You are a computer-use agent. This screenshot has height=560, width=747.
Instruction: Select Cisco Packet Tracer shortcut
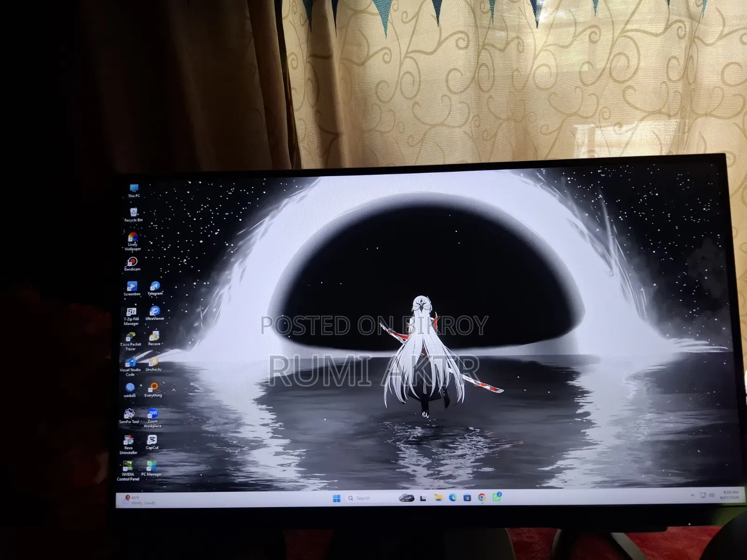[130, 342]
